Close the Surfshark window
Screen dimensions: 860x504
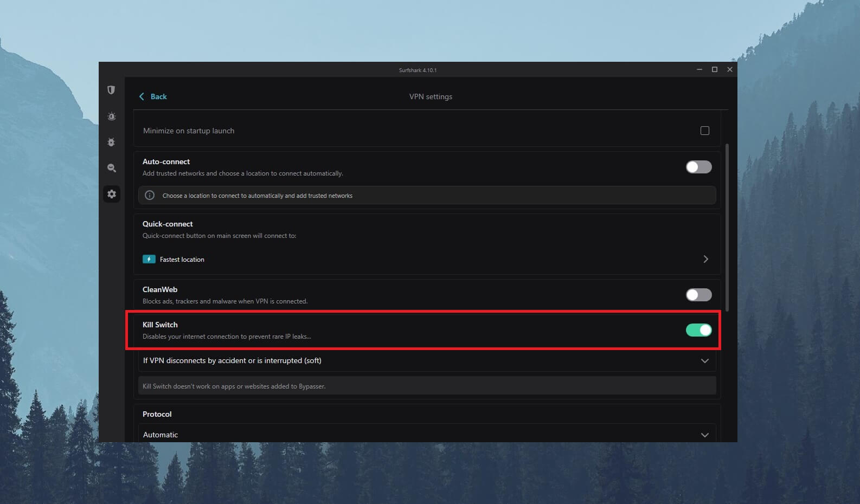tap(730, 69)
